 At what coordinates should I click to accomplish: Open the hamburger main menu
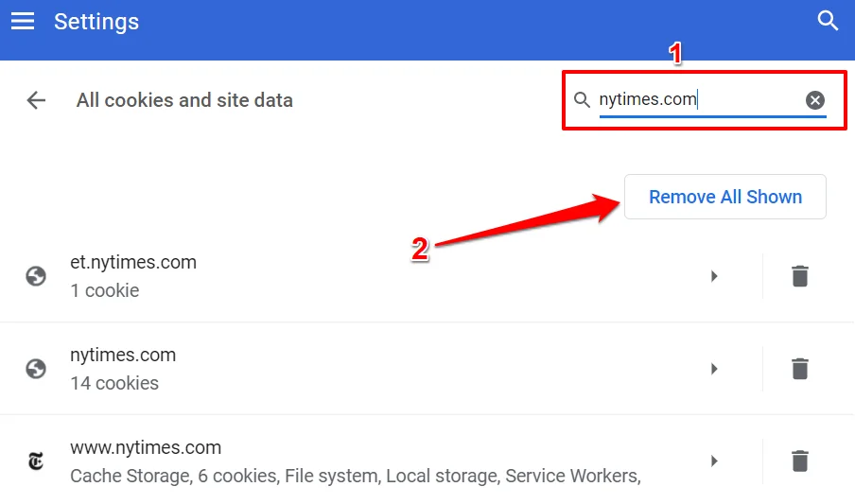coord(23,22)
